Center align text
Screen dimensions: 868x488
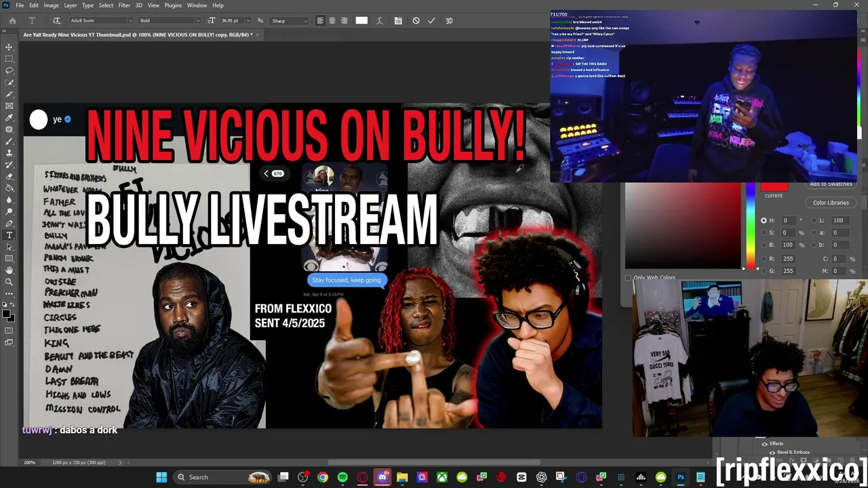click(x=332, y=20)
